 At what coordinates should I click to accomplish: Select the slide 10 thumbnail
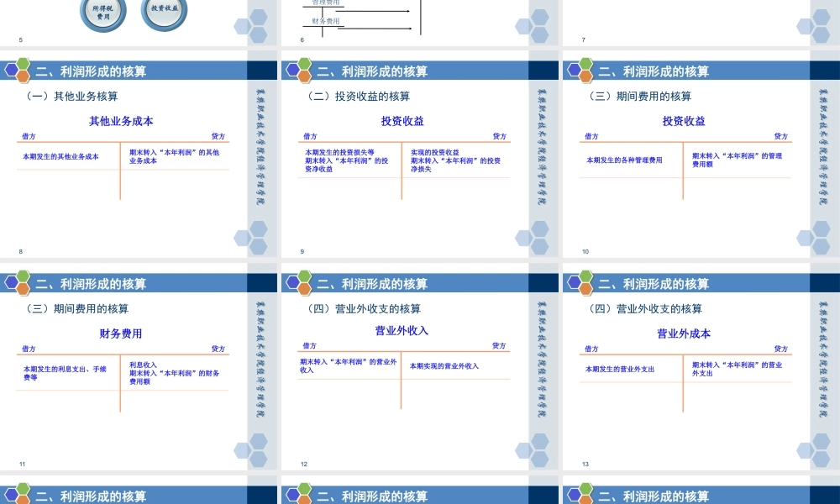click(700, 151)
